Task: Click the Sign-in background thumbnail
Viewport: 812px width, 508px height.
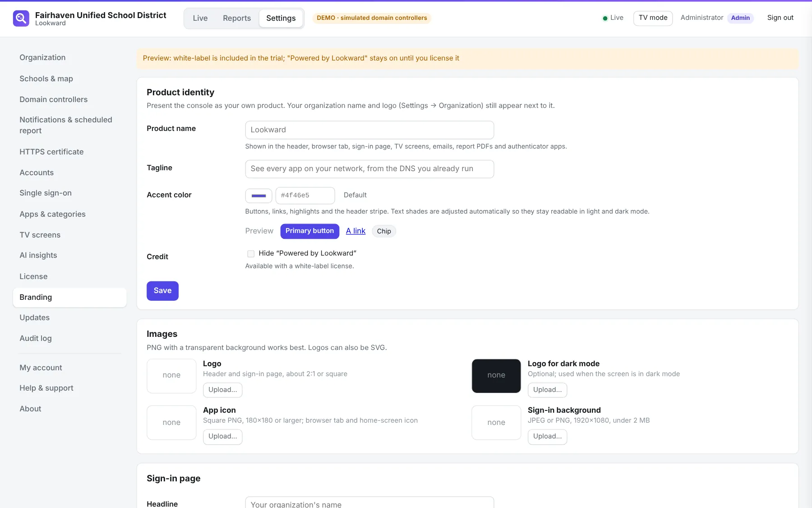Action: (496, 423)
